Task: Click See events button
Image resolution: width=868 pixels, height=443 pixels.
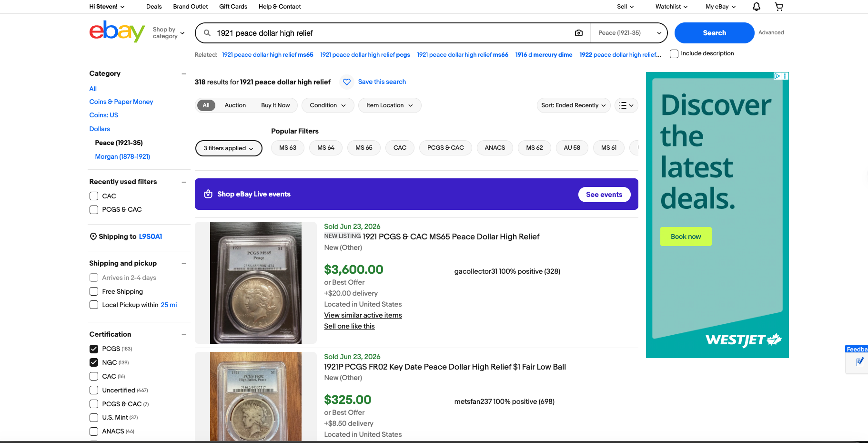Action: click(604, 195)
